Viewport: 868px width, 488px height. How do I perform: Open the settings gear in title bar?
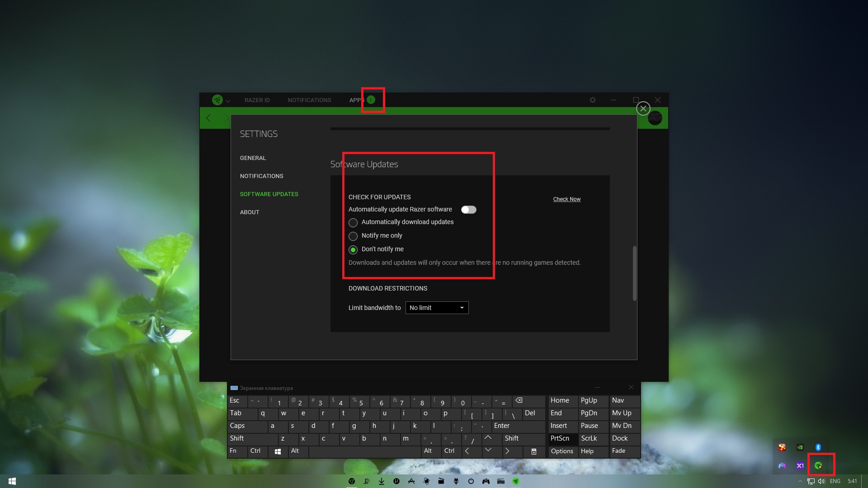pyautogui.click(x=593, y=100)
